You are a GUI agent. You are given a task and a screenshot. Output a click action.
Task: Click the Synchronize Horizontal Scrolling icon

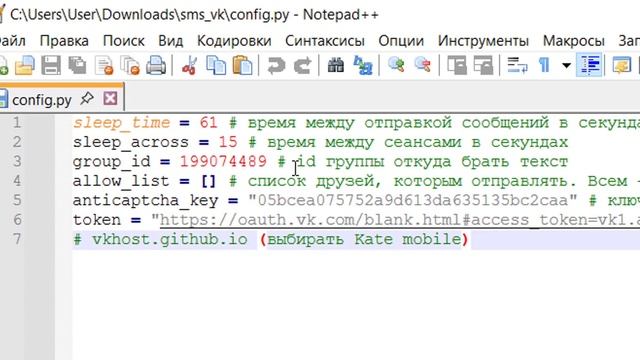click(483, 65)
